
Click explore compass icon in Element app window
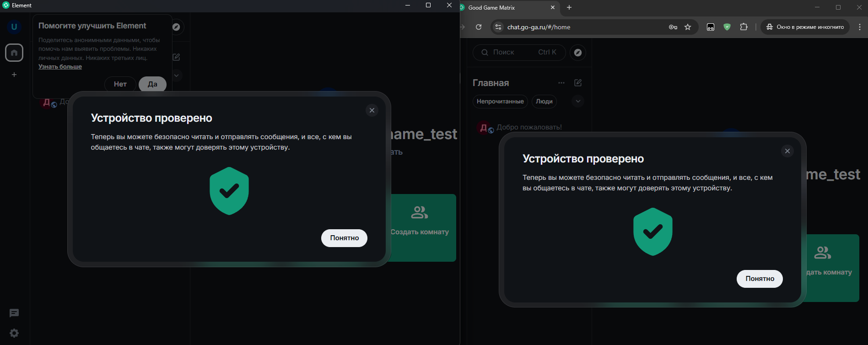point(177,27)
